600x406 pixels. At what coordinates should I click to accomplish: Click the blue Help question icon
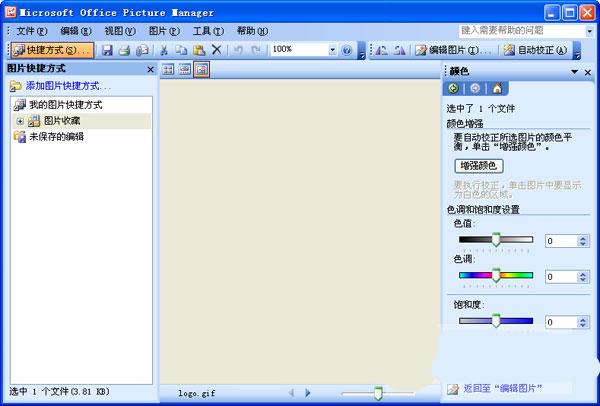347,50
